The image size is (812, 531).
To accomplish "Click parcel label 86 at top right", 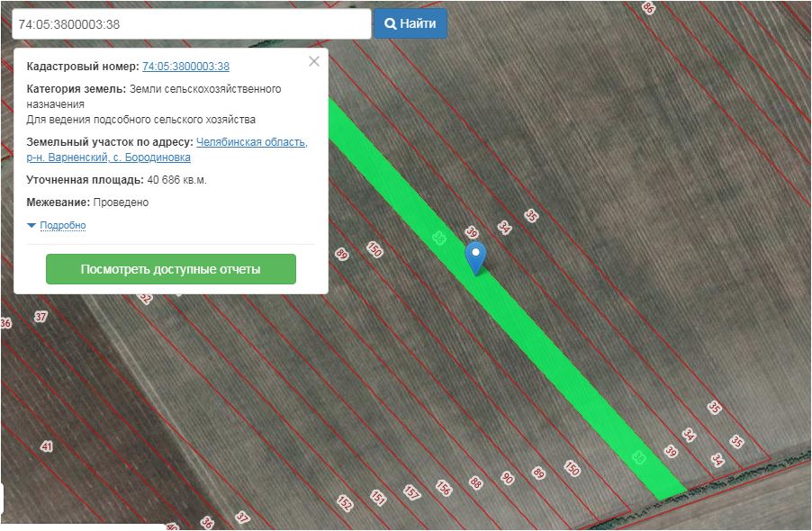I will (x=648, y=7).
